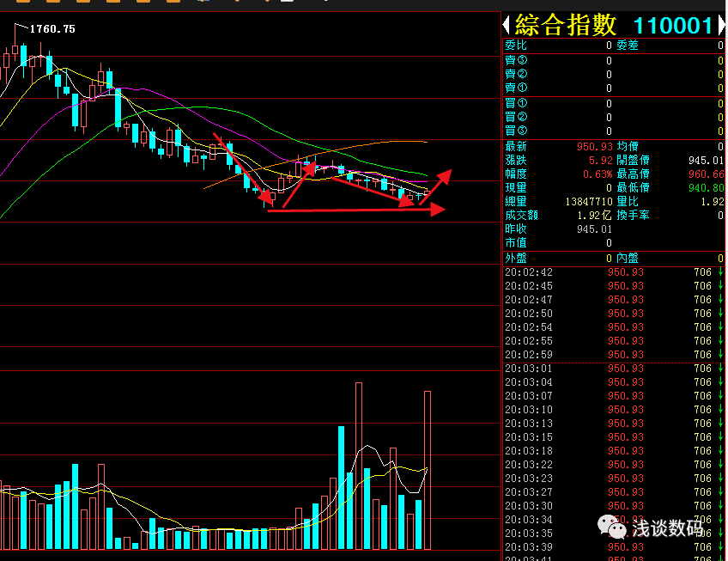Select the 買② bid row
This screenshot has height=561, width=728.
click(614, 117)
